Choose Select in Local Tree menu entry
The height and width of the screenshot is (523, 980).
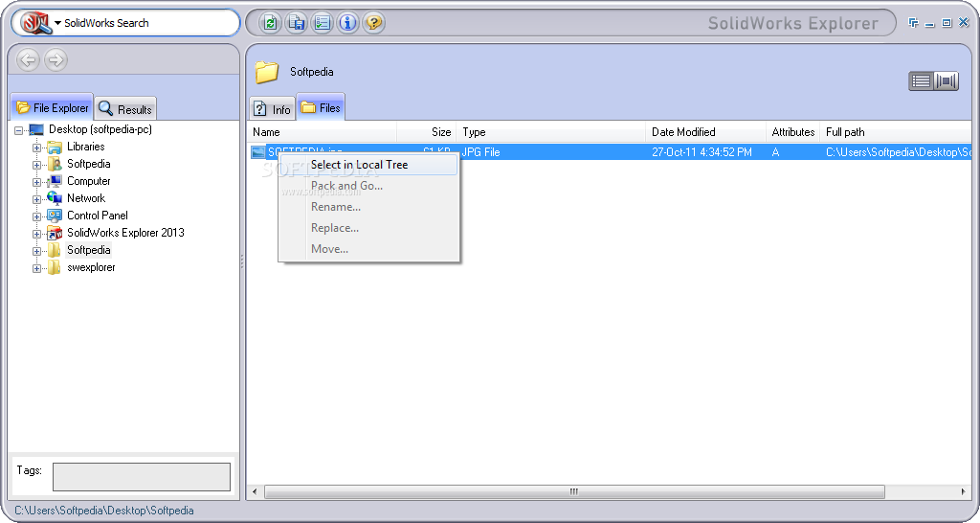pyautogui.click(x=368, y=165)
